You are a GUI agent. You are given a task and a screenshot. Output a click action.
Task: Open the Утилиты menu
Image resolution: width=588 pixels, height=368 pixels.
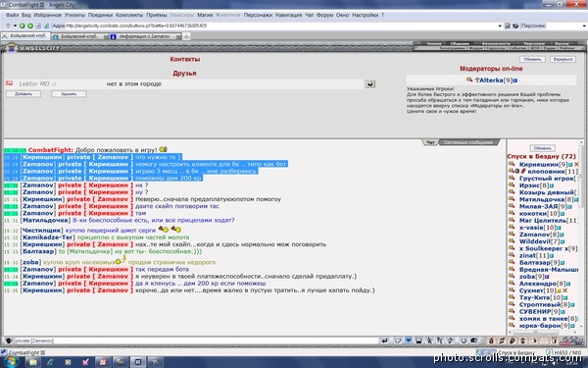click(74, 15)
